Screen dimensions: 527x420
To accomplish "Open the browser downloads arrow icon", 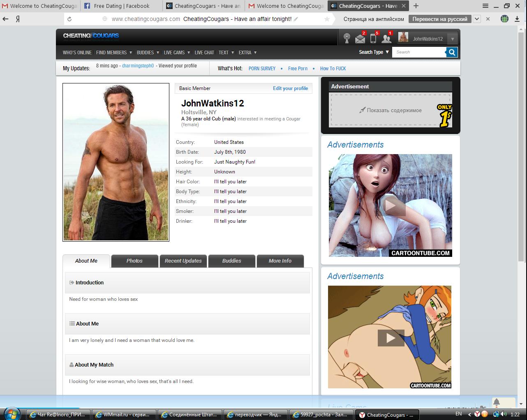I will (517, 19).
